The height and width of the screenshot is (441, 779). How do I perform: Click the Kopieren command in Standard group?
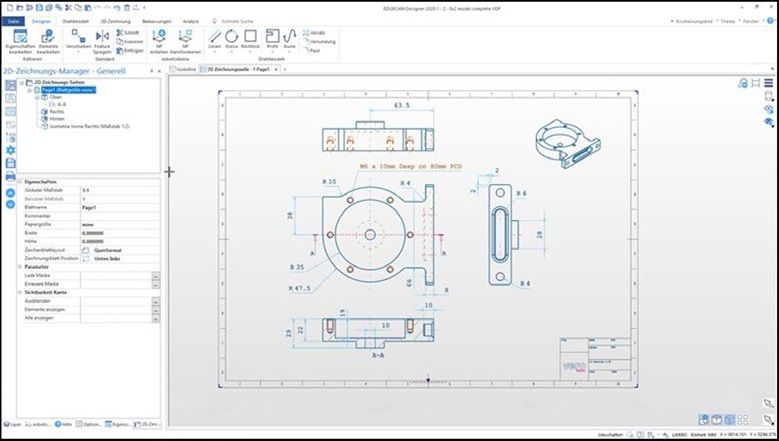click(130, 42)
